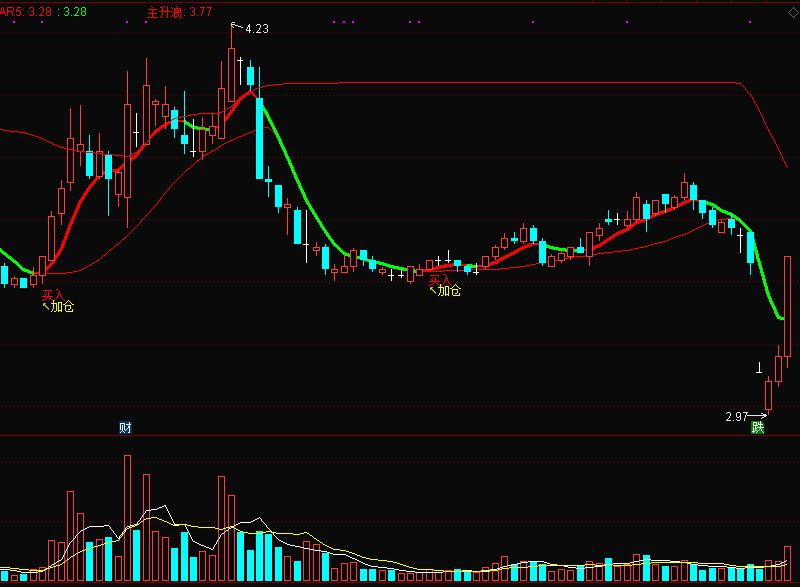Click the green 跌 marker icon

tap(758, 427)
